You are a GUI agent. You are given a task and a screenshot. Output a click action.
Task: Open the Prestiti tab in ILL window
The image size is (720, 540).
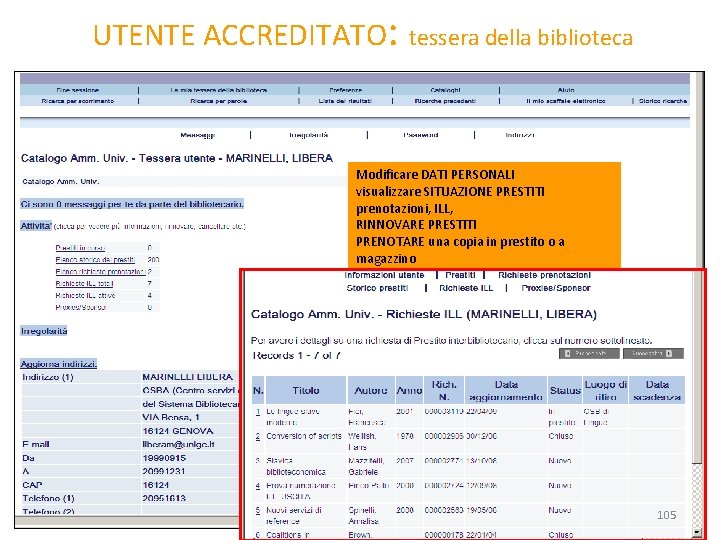(x=460, y=275)
